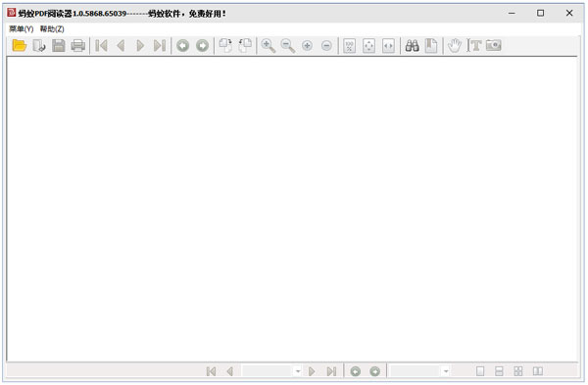Select the hand pan tool
588x385 pixels.
click(x=455, y=46)
